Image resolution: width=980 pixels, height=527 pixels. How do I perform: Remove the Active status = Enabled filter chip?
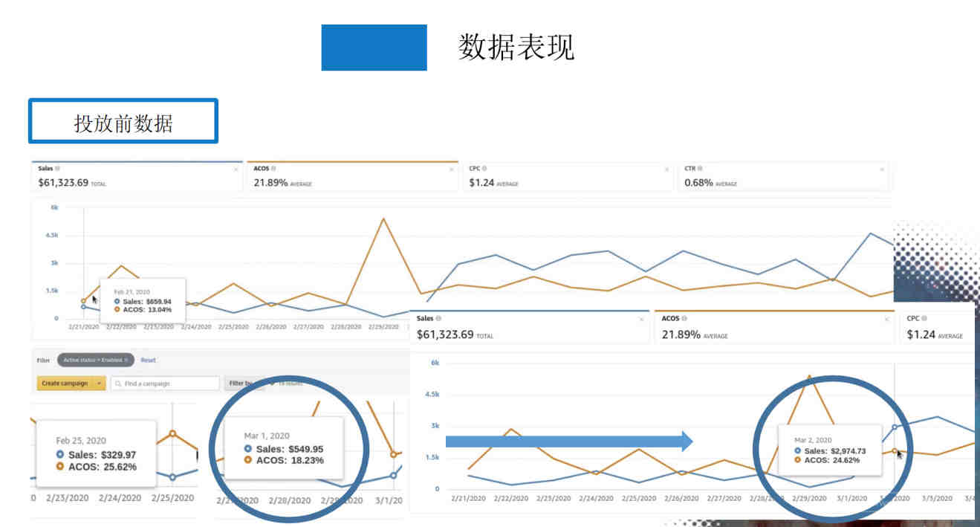pyautogui.click(x=126, y=360)
